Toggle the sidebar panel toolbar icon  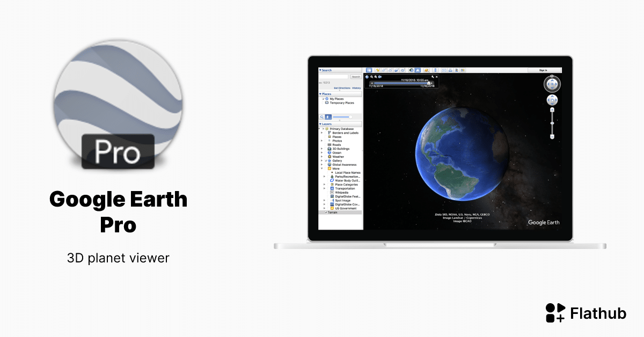(x=369, y=70)
